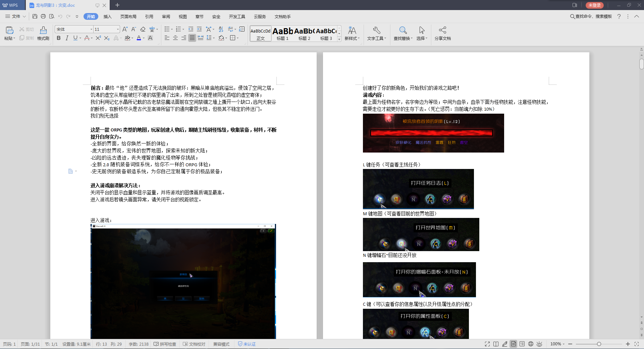The height and width of the screenshot is (349, 644).
Task: Increase font size with A+ icon
Action: (125, 29)
